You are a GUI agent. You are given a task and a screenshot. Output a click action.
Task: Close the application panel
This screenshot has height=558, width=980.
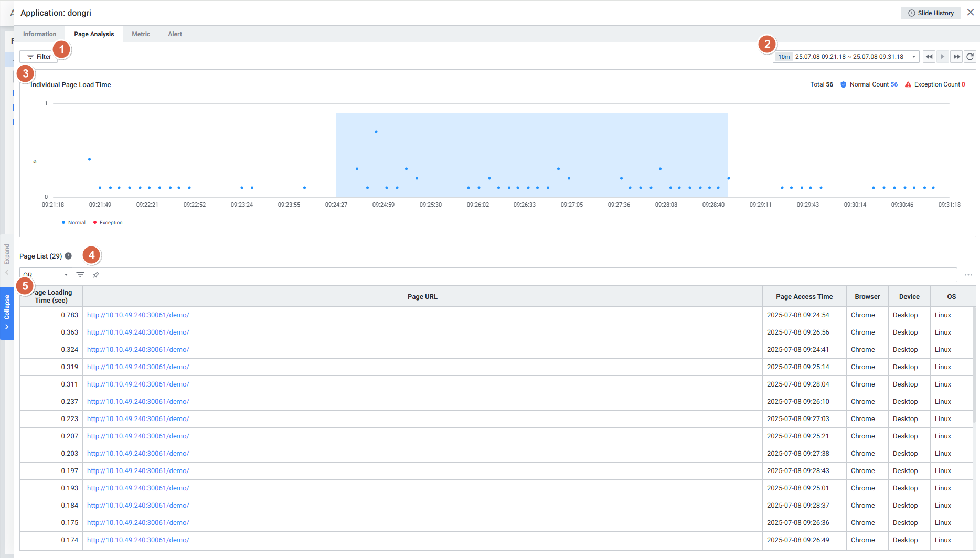point(970,13)
